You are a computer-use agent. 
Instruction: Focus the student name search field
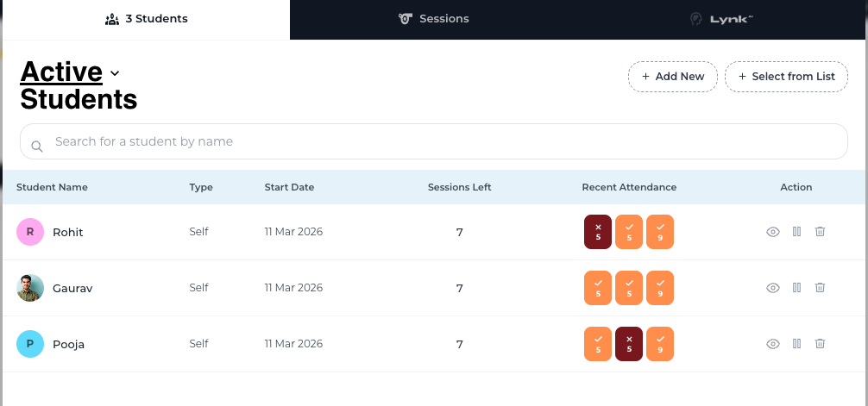coord(433,141)
